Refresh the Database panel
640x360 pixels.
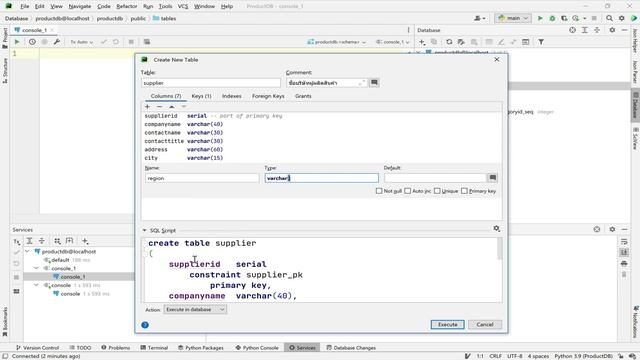pos(449,42)
